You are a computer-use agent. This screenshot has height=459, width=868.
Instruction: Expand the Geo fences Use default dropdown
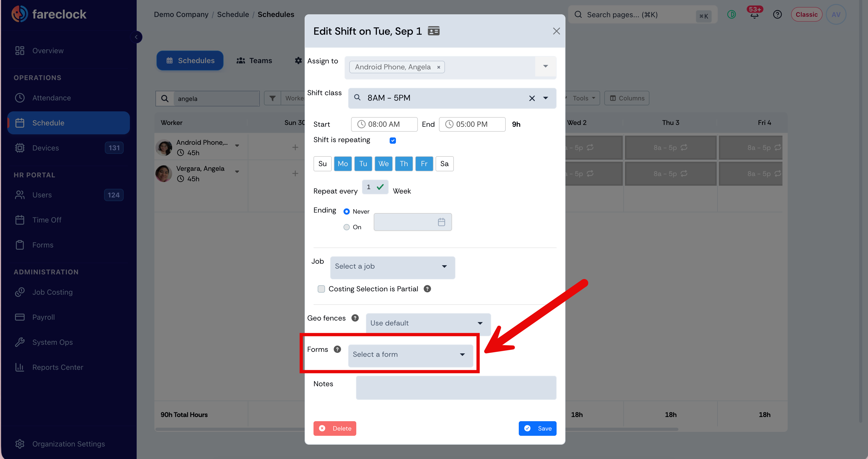(x=428, y=323)
